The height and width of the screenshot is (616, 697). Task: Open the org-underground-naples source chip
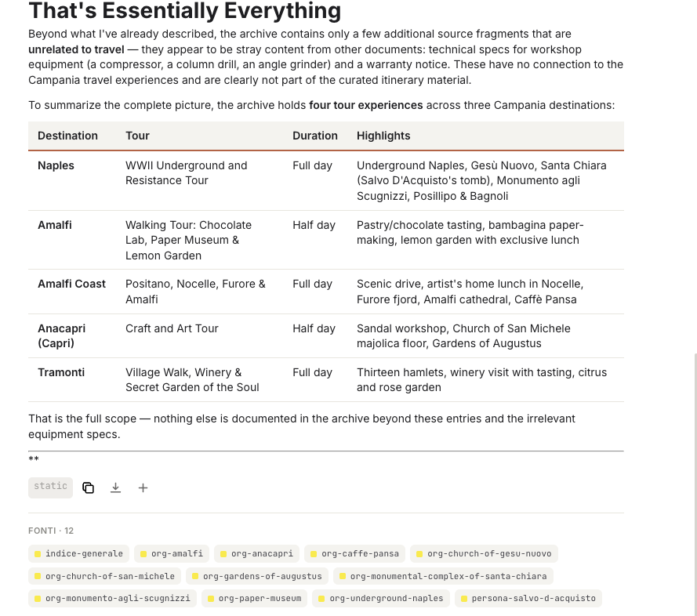point(381,598)
